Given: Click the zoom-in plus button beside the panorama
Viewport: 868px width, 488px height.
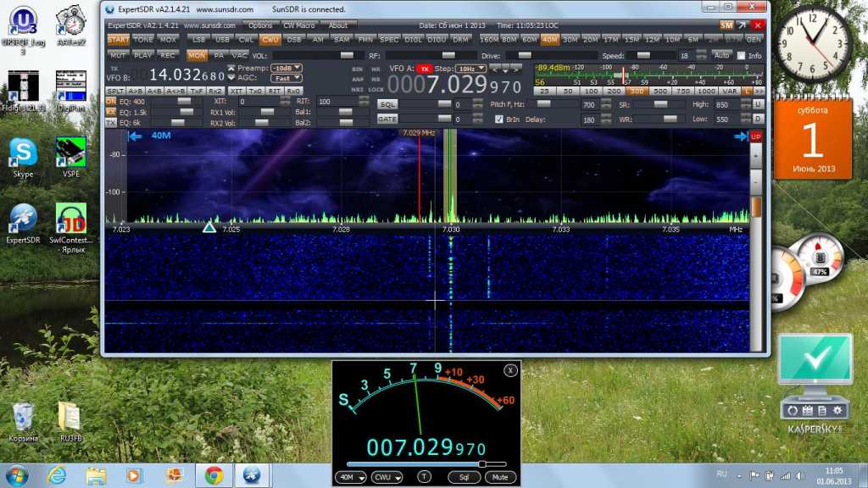Looking at the screenshot, I should [755, 157].
